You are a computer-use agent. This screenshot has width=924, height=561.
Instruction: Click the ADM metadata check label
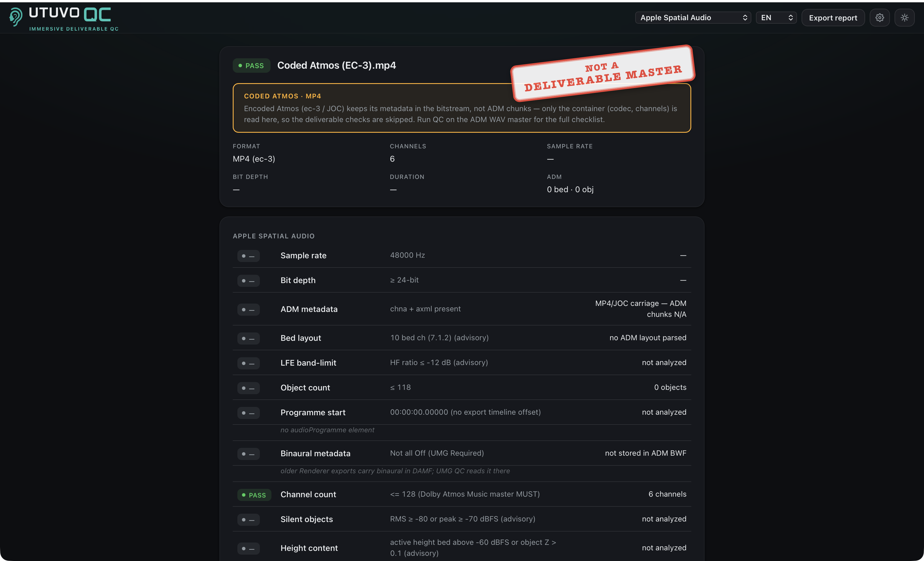coord(309,309)
